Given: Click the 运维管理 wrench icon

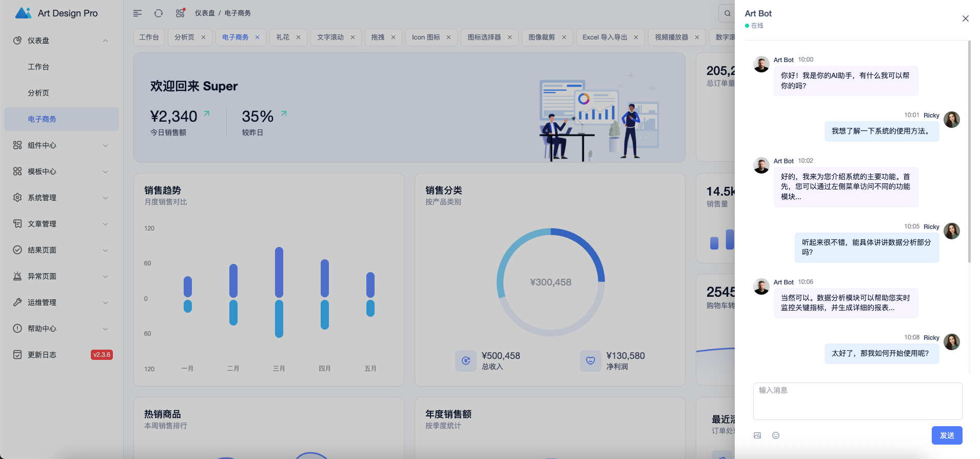Looking at the screenshot, I should [x=17, y=302].
